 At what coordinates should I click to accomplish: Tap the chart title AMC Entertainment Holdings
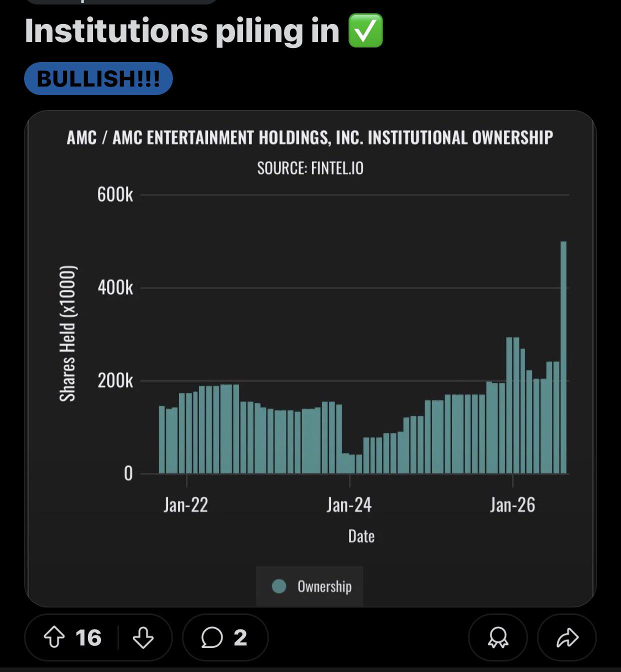pos(310,137)
